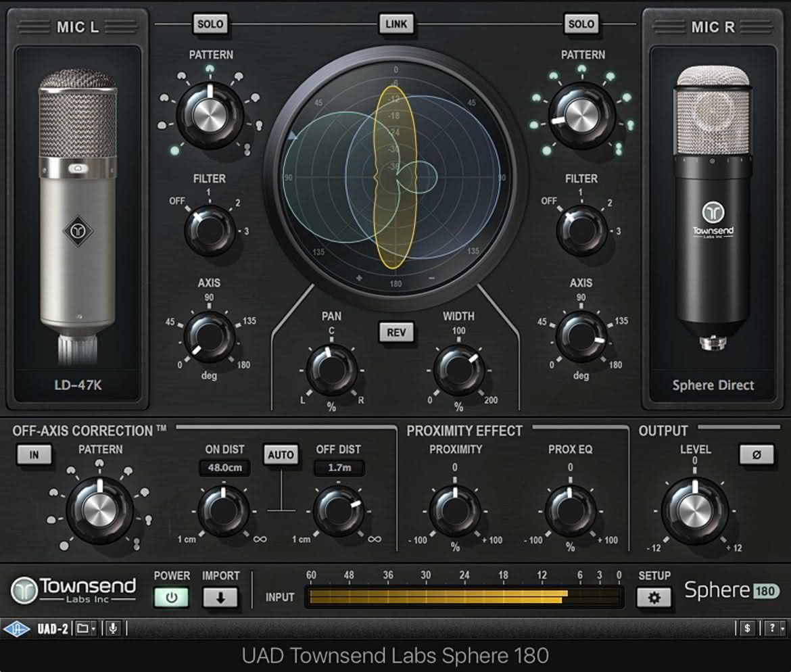
Task: Click the ON DIST knob
Action: tap(224, 512)
